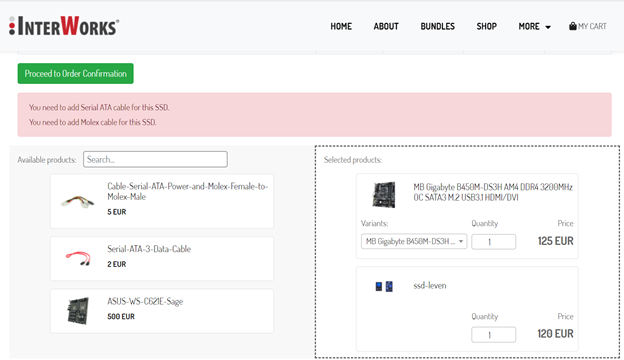
Task: Click the MB Gigabyte B450M-DS3H product title
Action: tap(493, 192)
